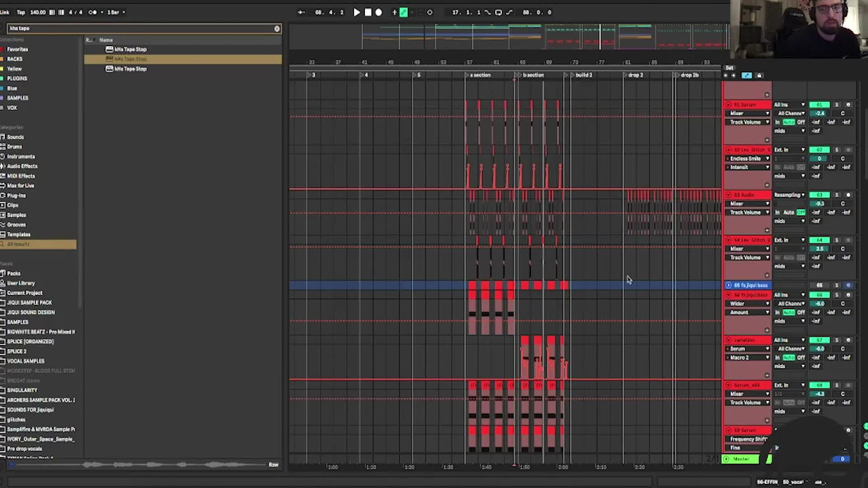Click the Metronome icon
The image size is (868, 488).
click(93, 13)
